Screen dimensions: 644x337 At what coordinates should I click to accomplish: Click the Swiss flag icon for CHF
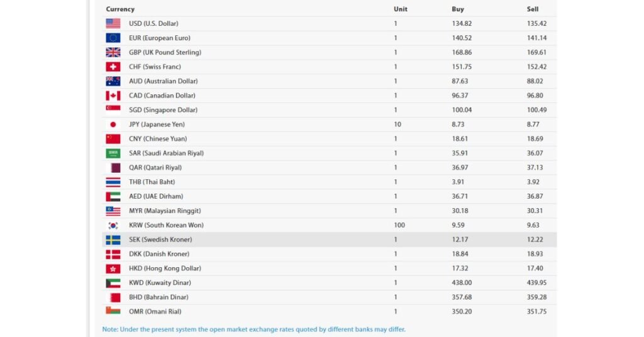click(113, 67)
